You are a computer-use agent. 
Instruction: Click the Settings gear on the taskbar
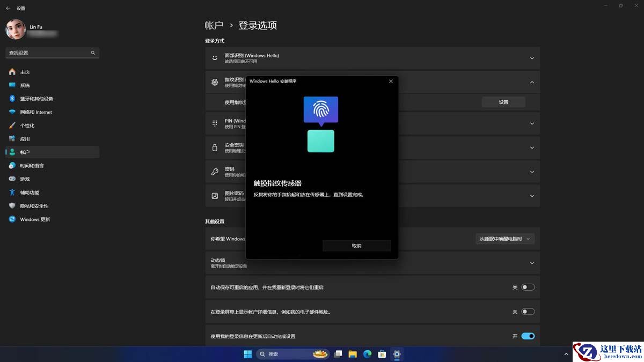pyautogui.click(x=397, y=354)
